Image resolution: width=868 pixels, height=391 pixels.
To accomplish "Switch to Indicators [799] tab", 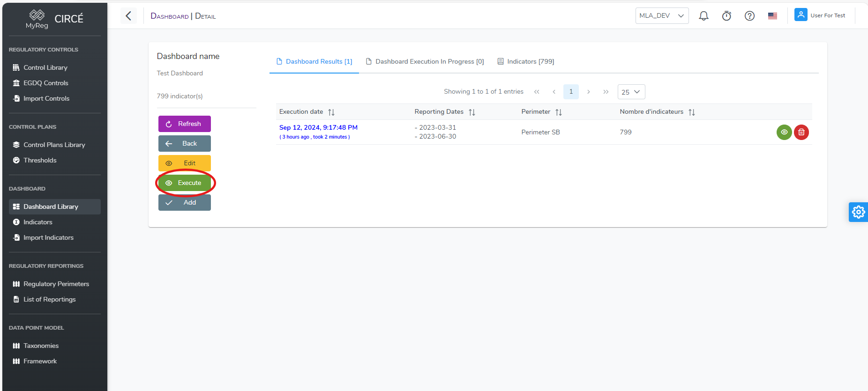I will (x=526, y=61).
